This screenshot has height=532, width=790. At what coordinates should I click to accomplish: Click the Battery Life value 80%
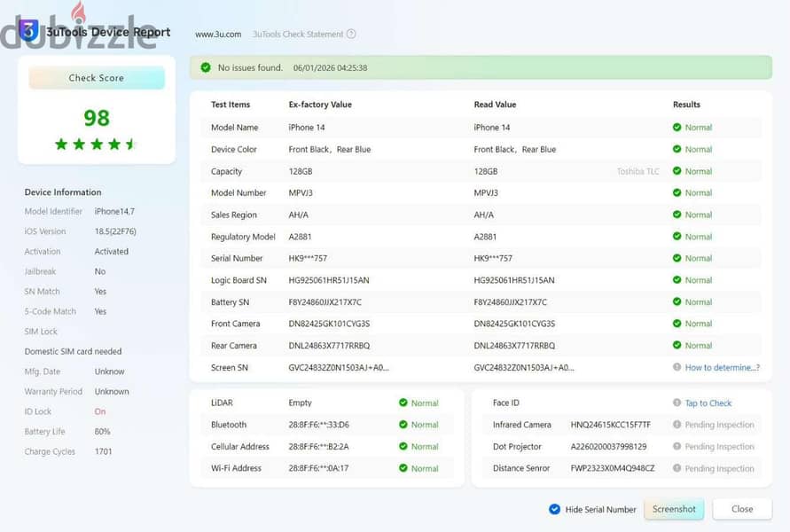point(102,432)
